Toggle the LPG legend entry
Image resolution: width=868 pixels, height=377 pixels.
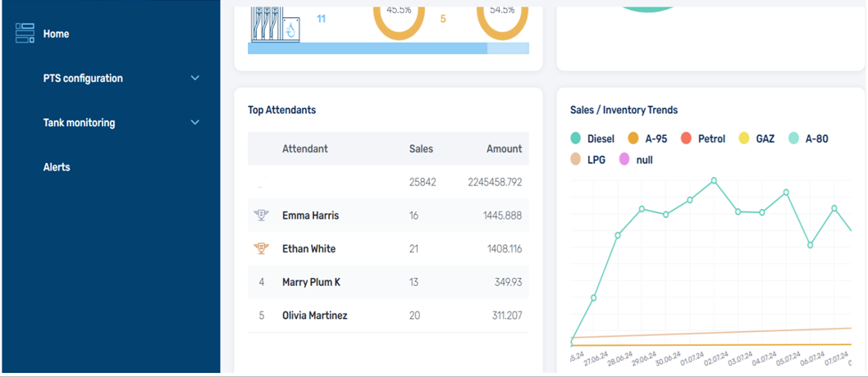pyautogui.click(x=587, y=160)
